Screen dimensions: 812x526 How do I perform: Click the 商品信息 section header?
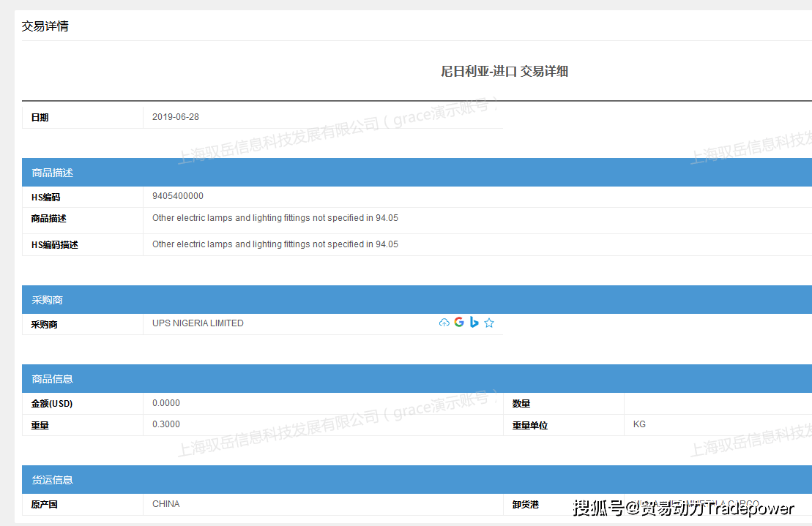[52, 379]
